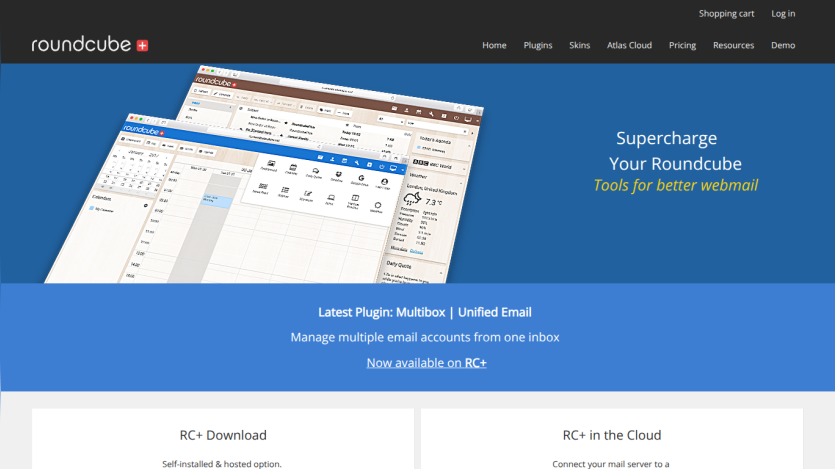Click the roundcube logo
The width and height of the screenshot is (835, 469).
[89, 45]
